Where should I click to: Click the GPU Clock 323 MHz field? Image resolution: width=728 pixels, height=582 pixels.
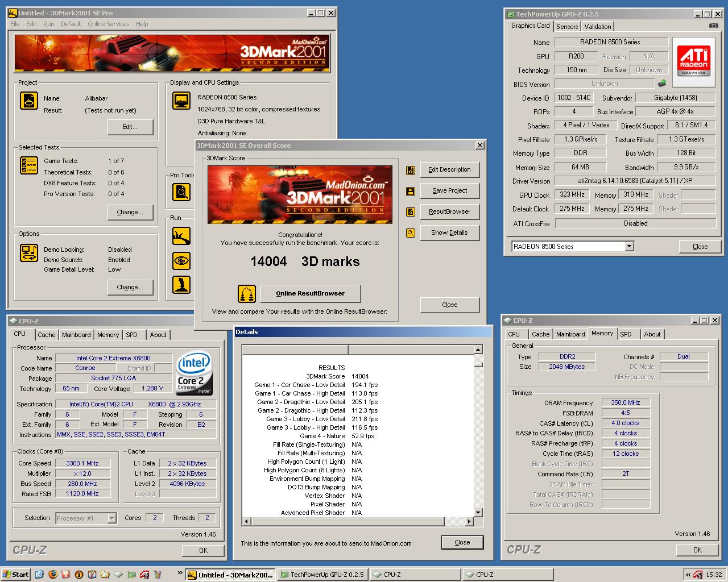click(x=572, y=194)
